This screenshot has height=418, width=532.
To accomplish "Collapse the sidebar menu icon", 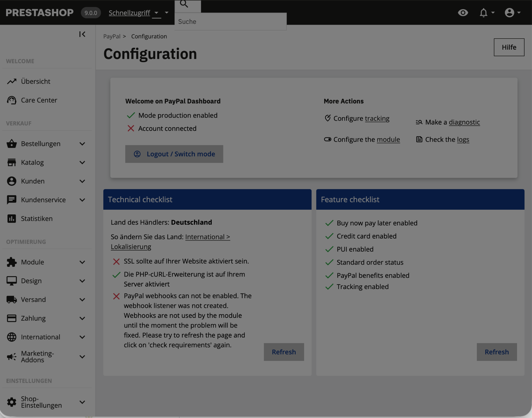I will [x=82, y=34].
